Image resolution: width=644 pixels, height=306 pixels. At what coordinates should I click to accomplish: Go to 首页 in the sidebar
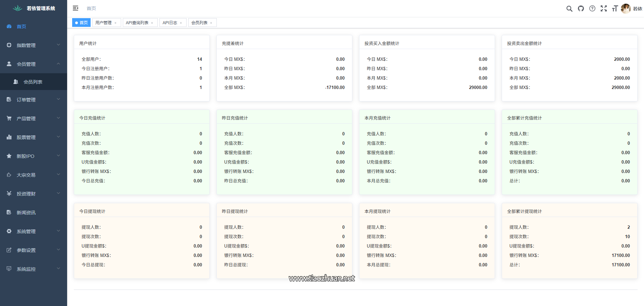click(x=21, y=26)
